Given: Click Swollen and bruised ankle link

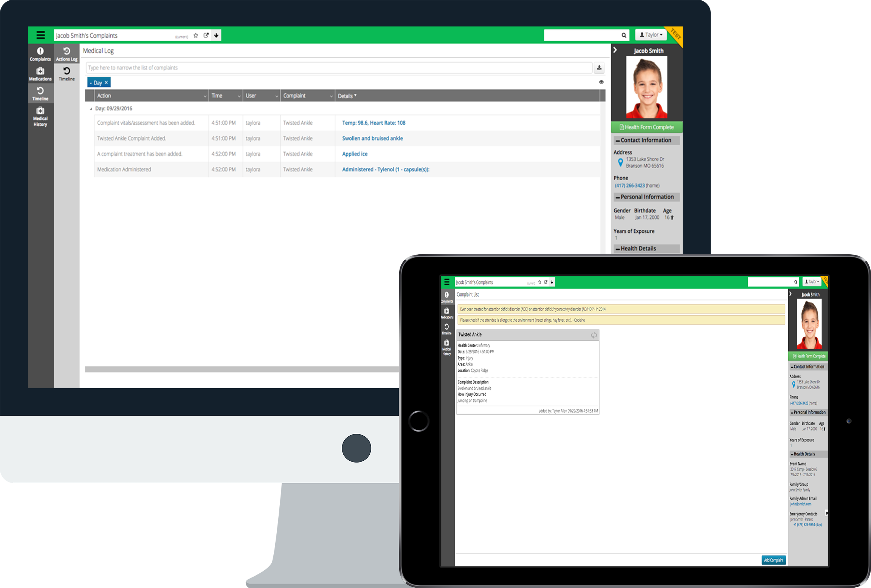Looking at the screenshot, I should tap(372, 138).
